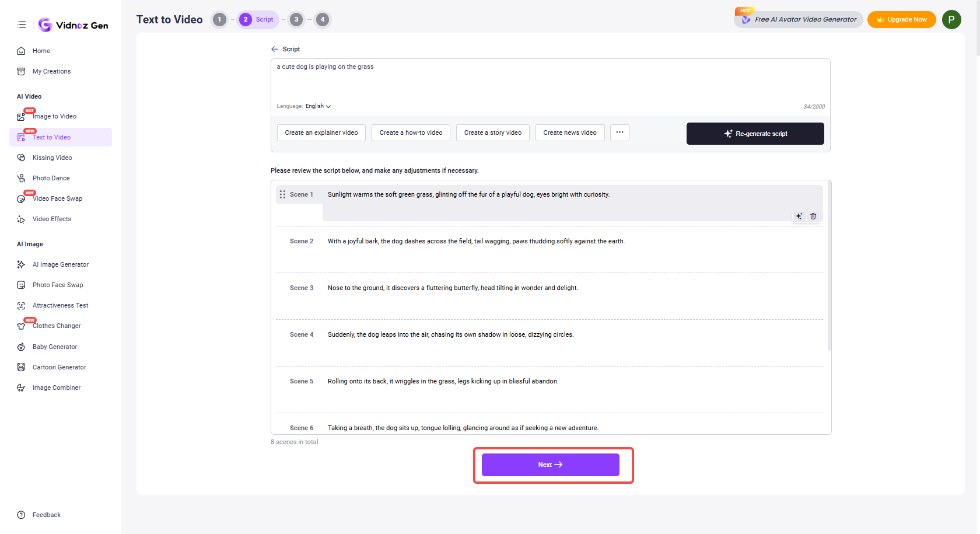The height and width of the screenshot is (534, 980).
Task: Delete Scene 1 with the trash icon
Action: 813,216
